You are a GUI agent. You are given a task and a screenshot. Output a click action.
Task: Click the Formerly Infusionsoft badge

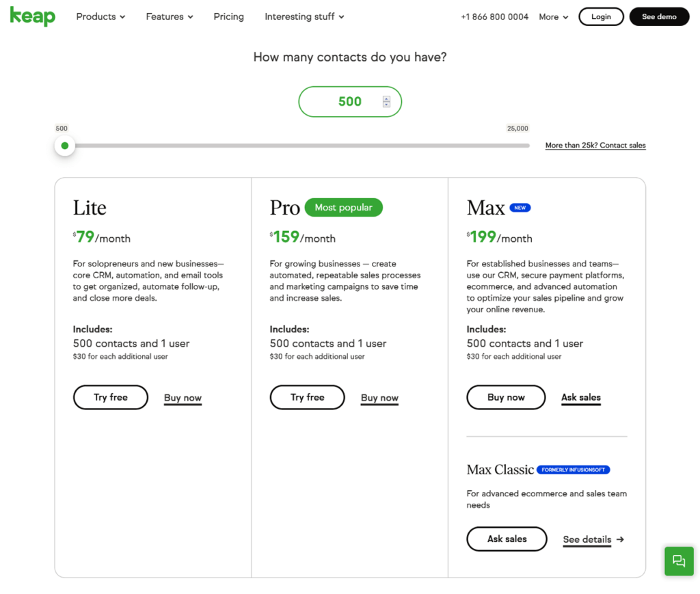(574, 470)
